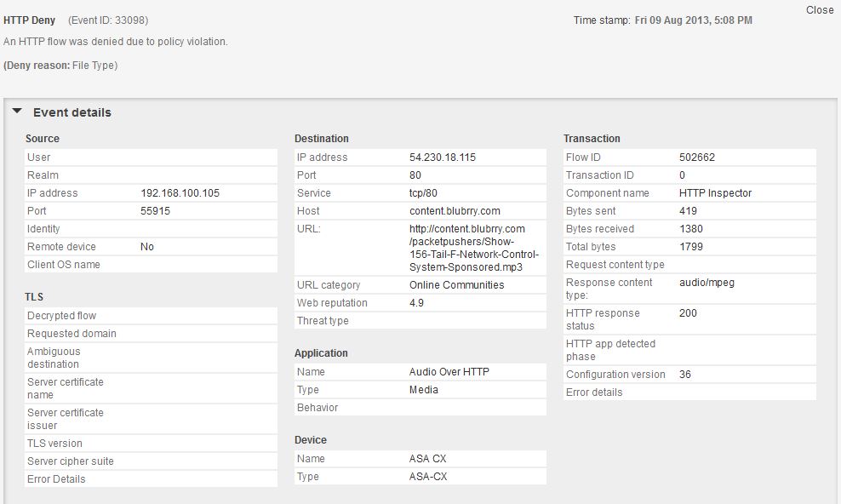The height and width of the screenshot is (504, 841).
Task: Click the Service value tcp/80
Action: click(x=423, y=193)
